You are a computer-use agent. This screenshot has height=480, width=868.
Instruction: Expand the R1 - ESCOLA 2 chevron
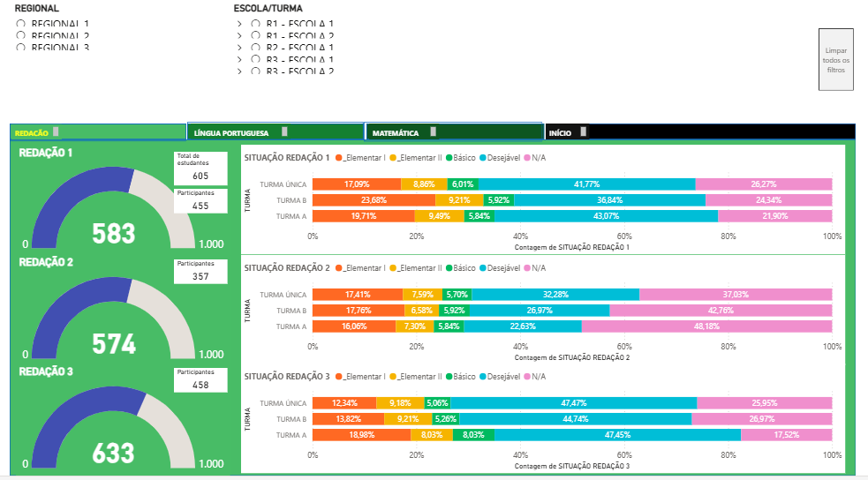(x=239, y=36)
